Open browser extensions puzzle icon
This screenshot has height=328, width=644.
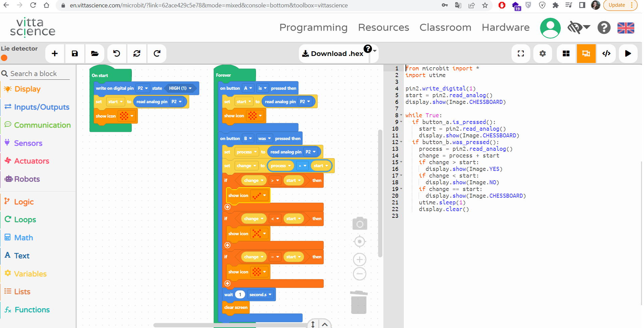click(555, 5)
